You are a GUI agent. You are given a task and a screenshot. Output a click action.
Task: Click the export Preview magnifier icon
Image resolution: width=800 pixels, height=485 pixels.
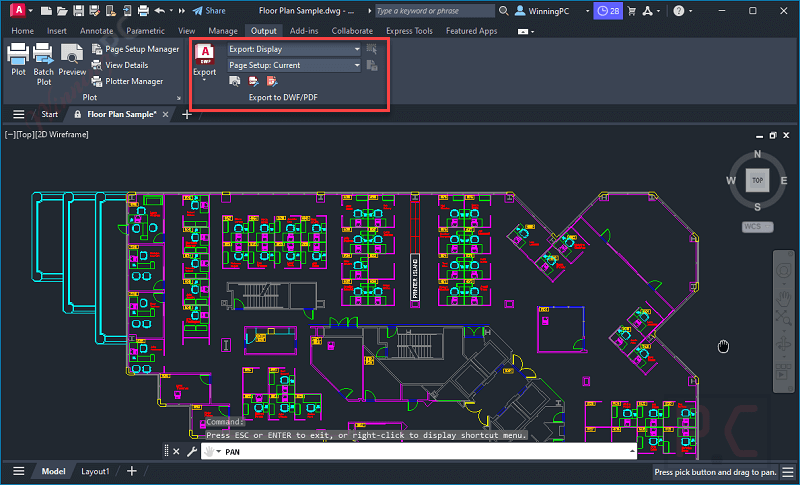point(235,81)
